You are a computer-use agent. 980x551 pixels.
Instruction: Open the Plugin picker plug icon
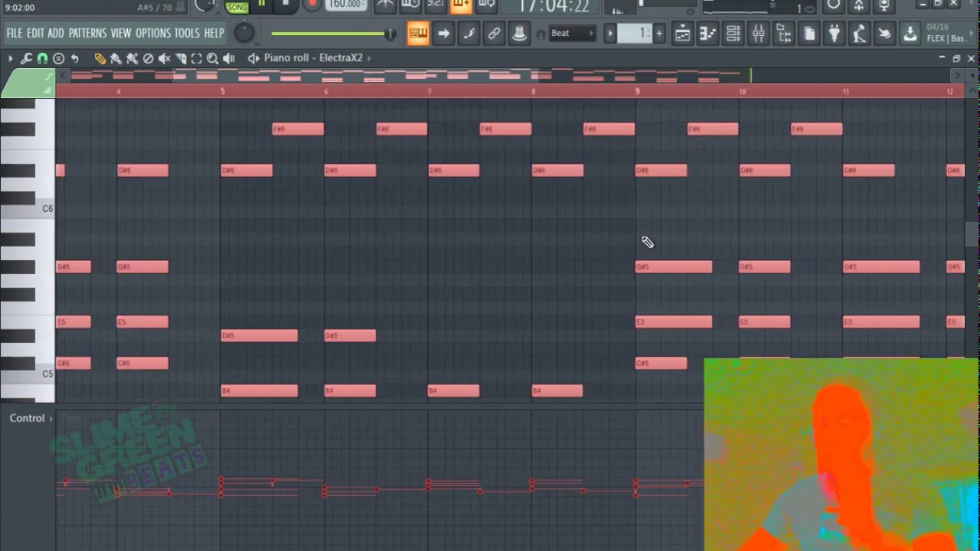pyautogui.click(x=834, y=34)
